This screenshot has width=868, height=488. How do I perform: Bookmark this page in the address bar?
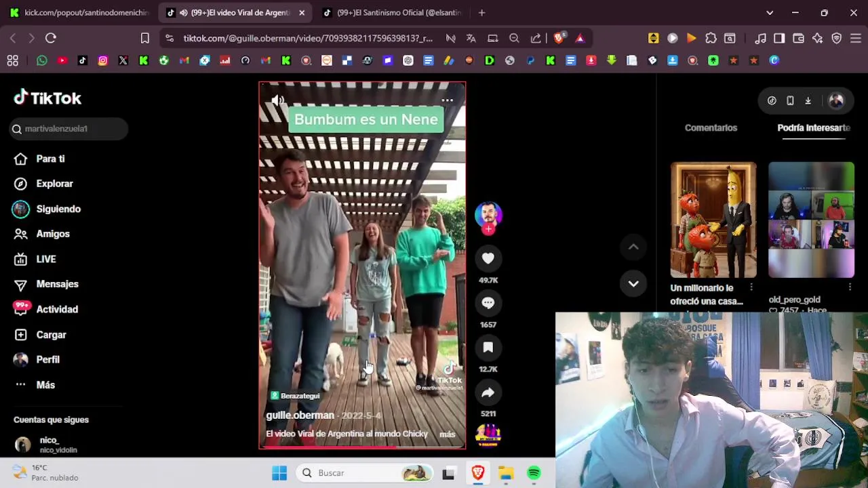(x=144, y=38)
